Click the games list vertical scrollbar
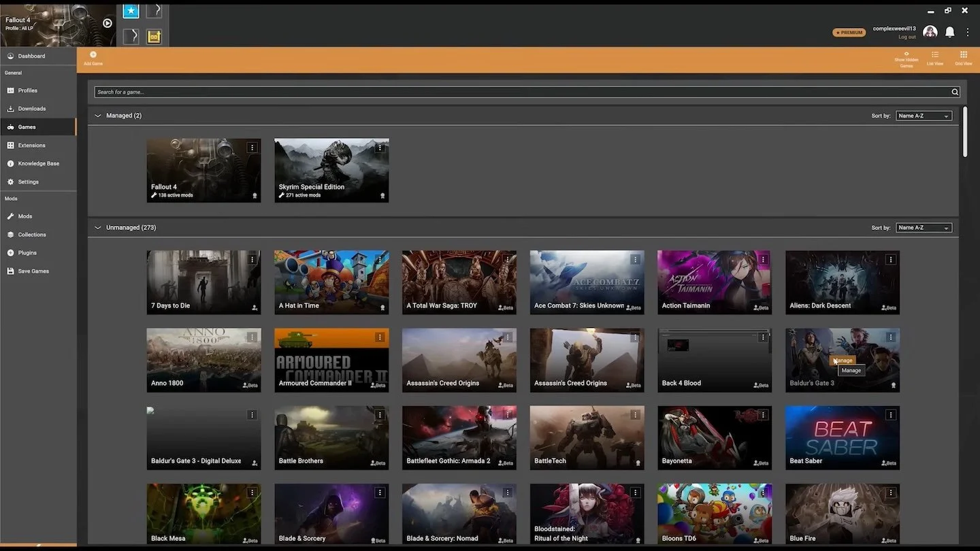This screenshot has width=980, height=551. [x=965, y=132]
